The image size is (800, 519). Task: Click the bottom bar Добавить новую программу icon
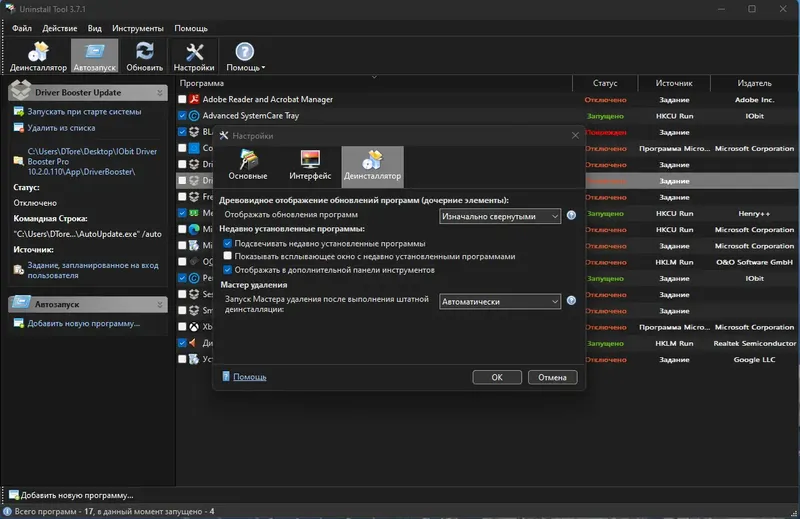(14, 495)
